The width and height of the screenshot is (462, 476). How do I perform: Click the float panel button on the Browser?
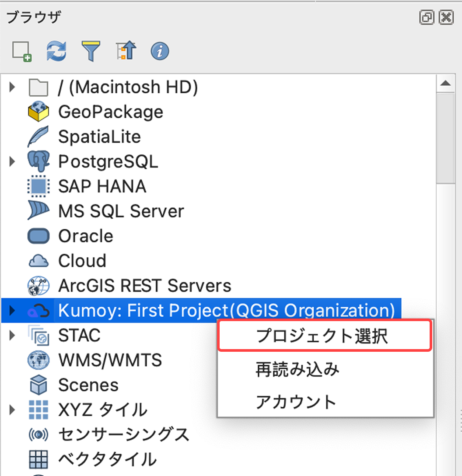(x=427, y=17)
